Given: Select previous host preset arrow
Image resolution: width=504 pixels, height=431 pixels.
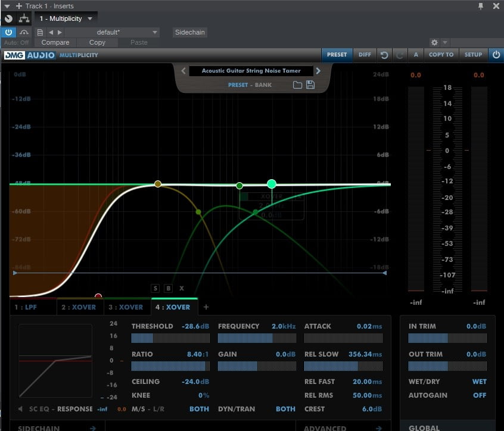Looking at the screenshot, I should pos(51,32).
